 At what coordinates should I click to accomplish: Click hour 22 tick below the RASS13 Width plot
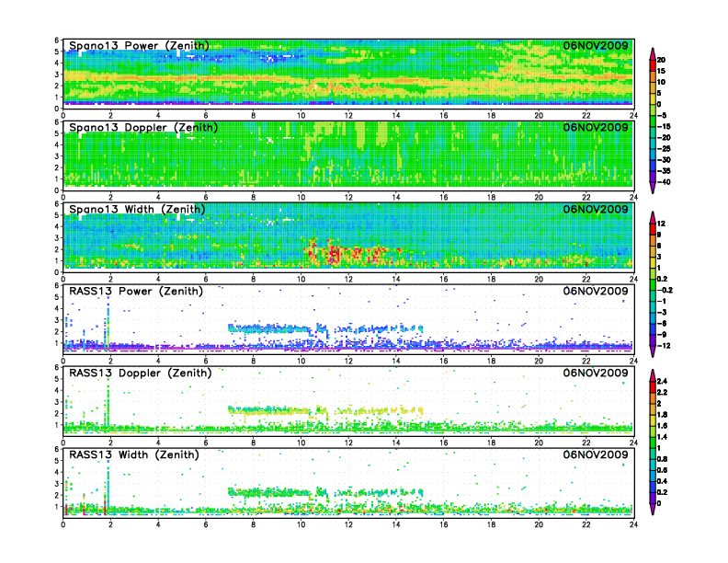coord(586,524)
